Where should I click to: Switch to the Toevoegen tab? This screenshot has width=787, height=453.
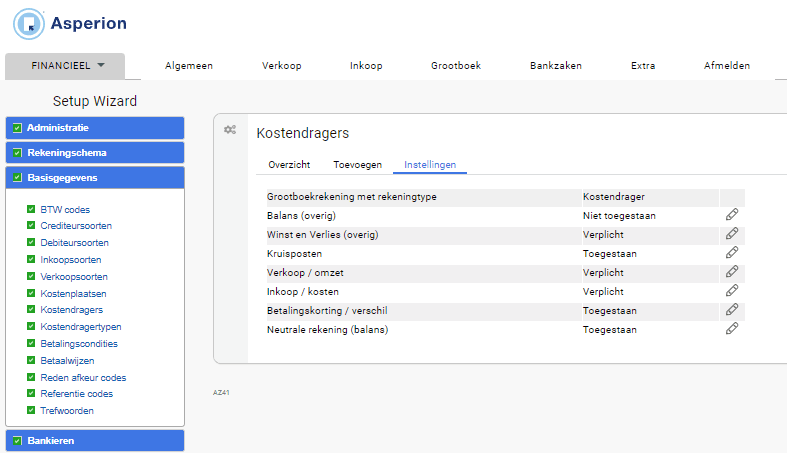(357, 165)
